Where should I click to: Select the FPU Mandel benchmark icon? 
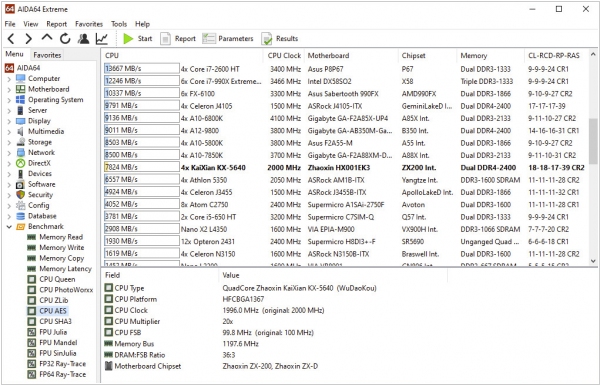pos(32,343)
